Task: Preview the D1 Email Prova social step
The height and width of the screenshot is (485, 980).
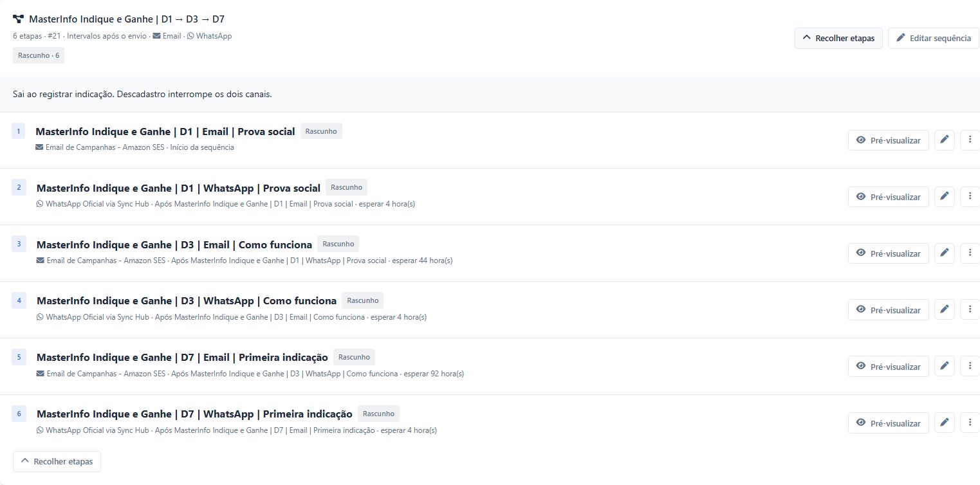Action: click(888, 140)
